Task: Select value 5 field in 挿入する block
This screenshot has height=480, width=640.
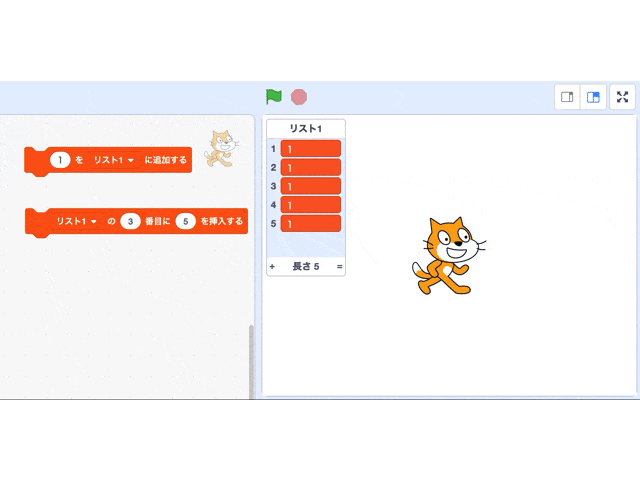Action: pyautogui.click(x=185, y=221)
